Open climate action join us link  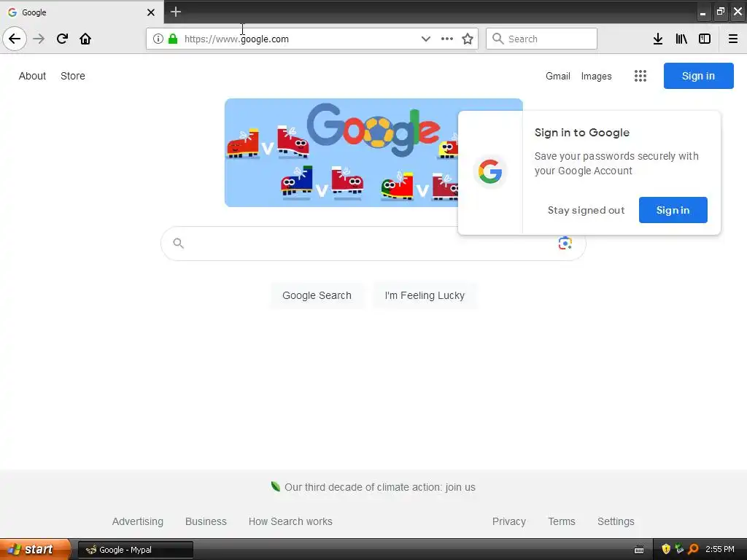379,487
